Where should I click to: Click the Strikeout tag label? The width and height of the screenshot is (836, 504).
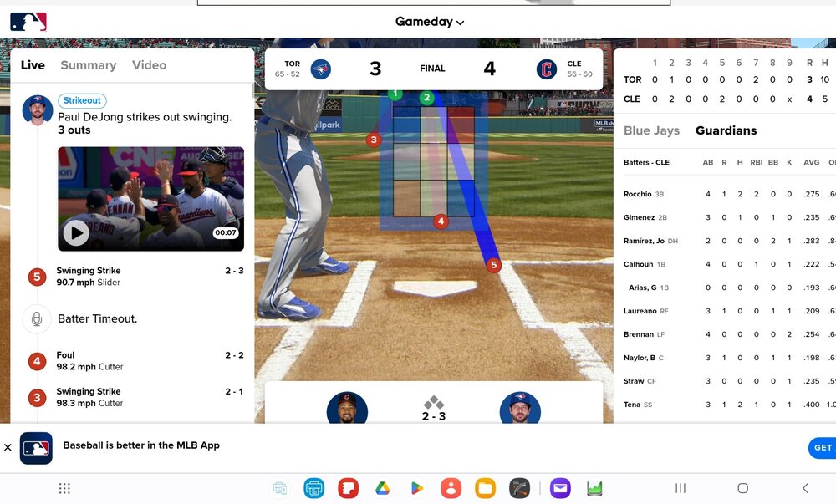click(82, 100)
